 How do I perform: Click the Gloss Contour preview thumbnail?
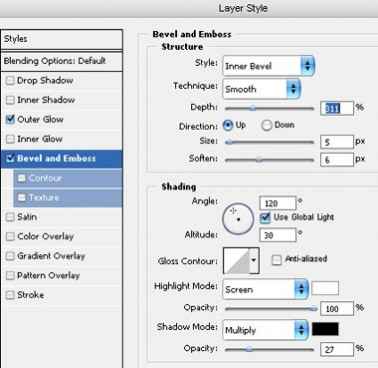coord(237,260)
